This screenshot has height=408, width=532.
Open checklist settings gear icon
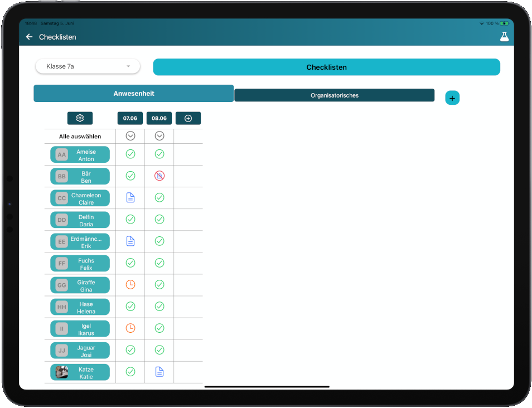point(80,118)
